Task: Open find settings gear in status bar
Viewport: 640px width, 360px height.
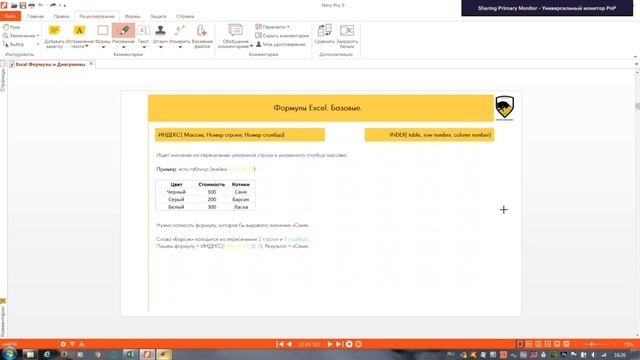Action: [x=63, y=344]
